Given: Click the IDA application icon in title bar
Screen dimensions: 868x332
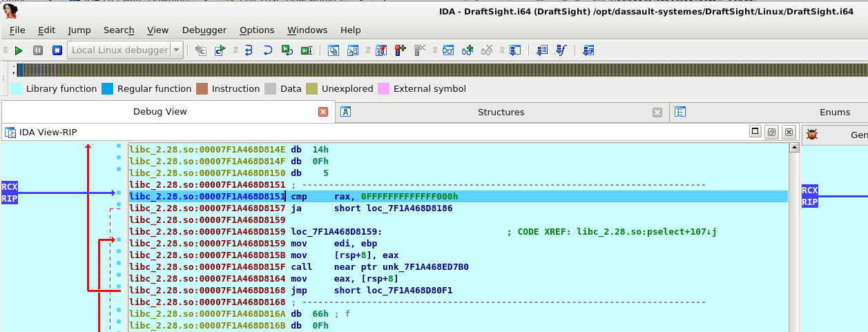Looking at the screenshot, I should (x=10, y=10).
